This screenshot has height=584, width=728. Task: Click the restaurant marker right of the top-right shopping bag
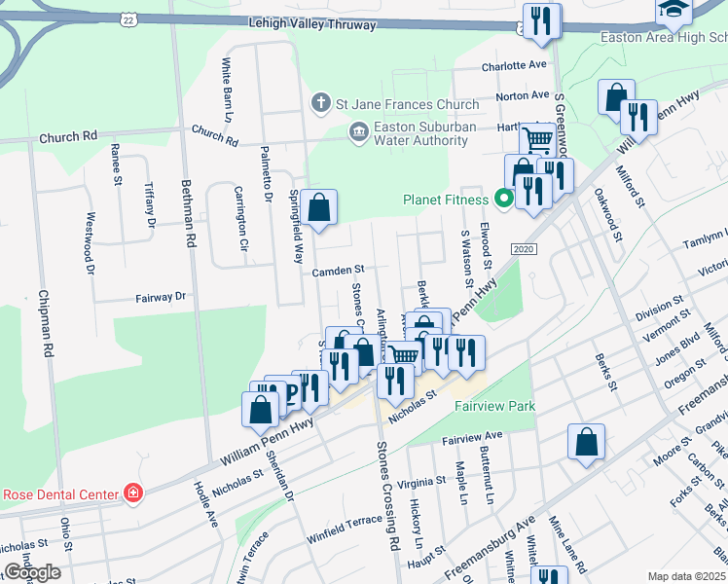click(x=638, y=120)
